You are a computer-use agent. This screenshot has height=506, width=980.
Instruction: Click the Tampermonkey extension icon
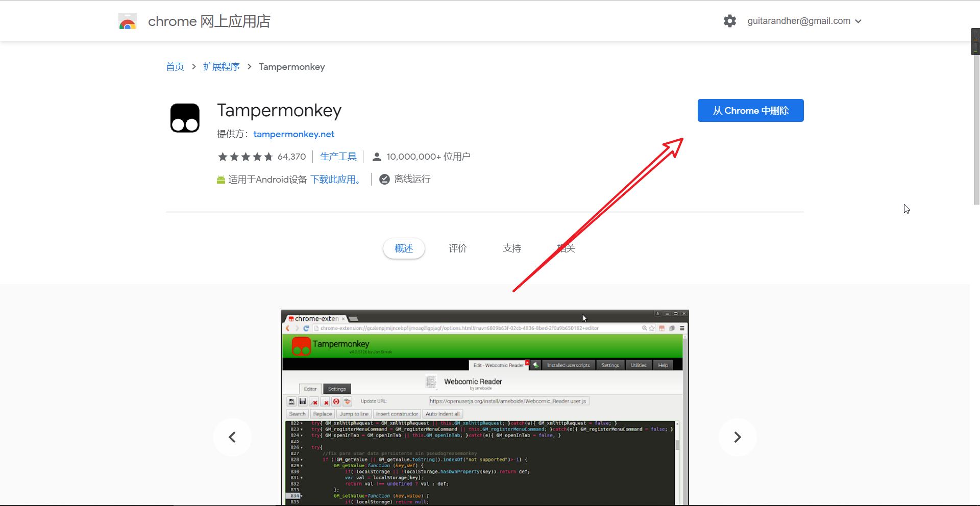point(185,118)
